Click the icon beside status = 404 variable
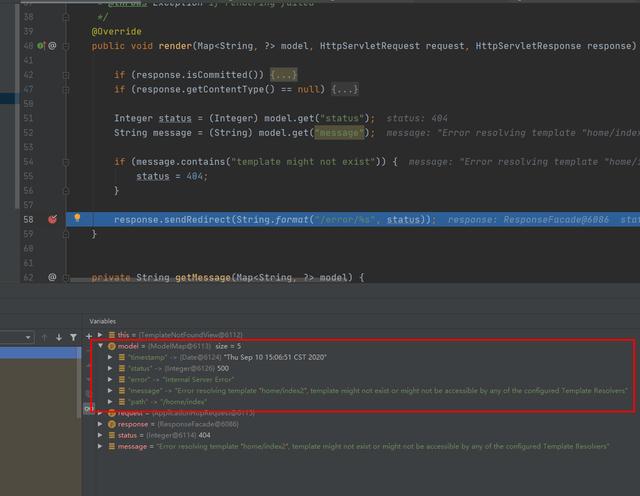Screen dimensions: 640x496 point(112,435)
